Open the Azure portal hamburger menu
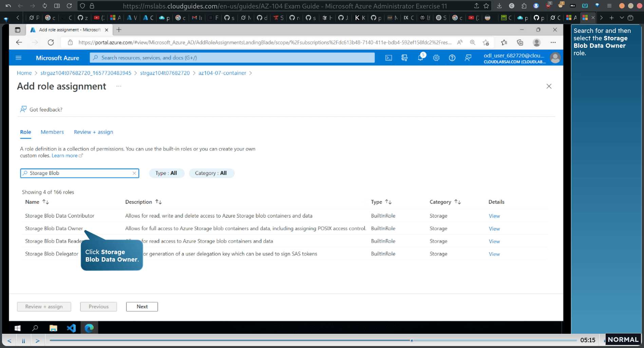The image size is (644, 348). point(19,58)
